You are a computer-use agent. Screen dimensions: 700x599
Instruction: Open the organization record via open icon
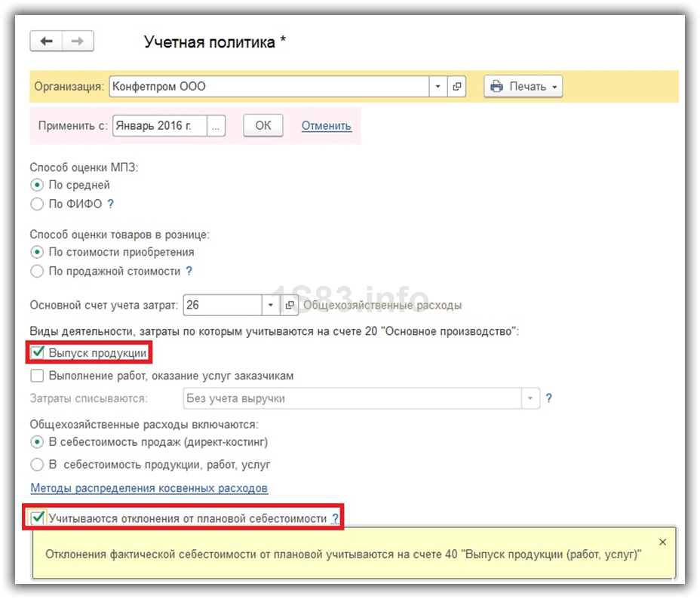tap(457, 87)
